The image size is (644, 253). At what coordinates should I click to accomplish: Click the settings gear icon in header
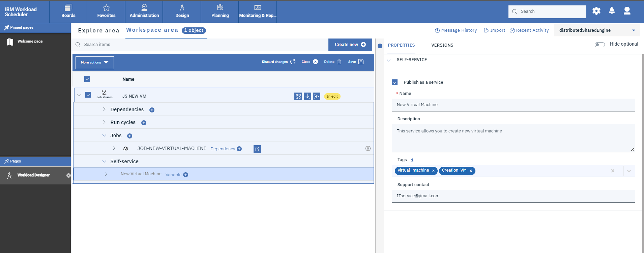tap(596, 11)
